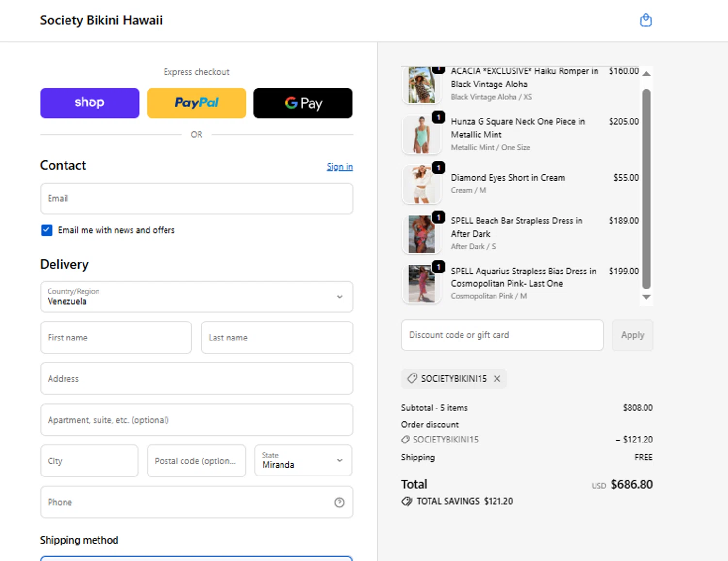Viewport: 728px width, 561px height.
Task: Remove the SOCIETYBIKINI15 discount code
Action: click(497, 378)
